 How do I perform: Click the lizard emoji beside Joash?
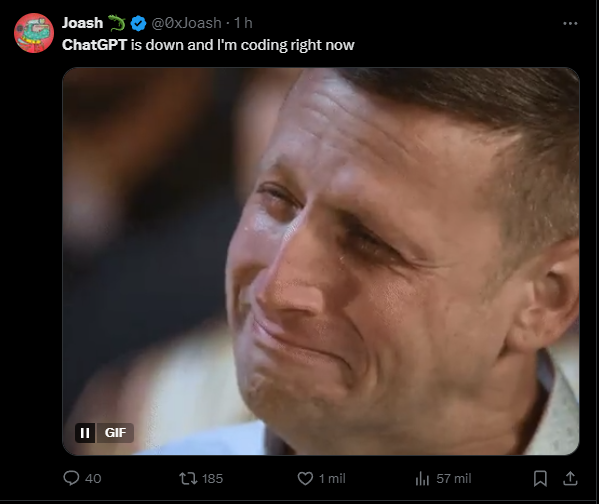tap(117, 23)
